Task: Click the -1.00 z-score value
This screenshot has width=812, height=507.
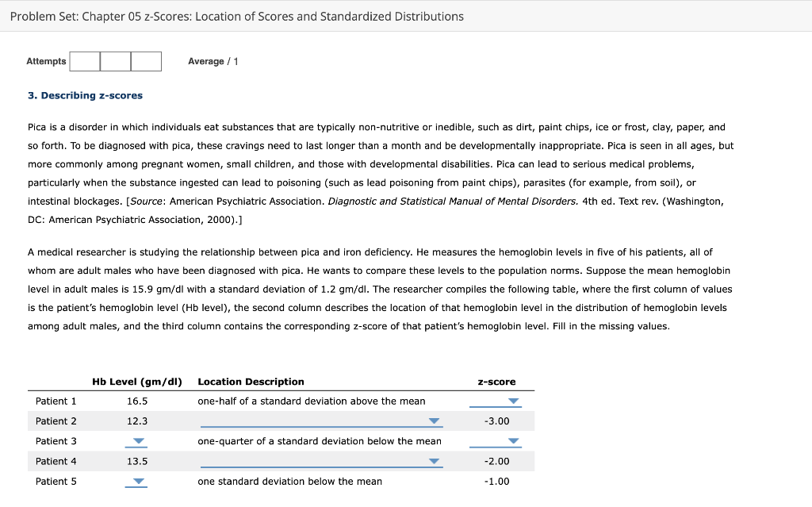Action: coord(496,481)
